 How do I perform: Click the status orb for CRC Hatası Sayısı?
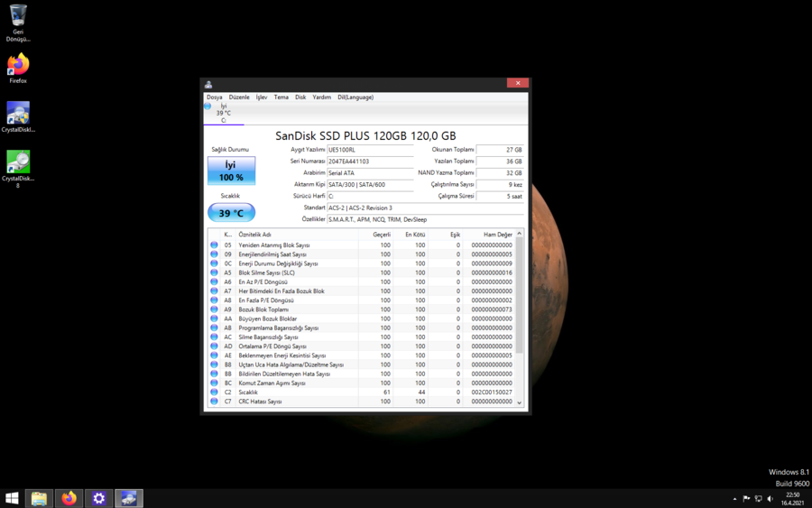pyautogui.click(x=214, y=402)
